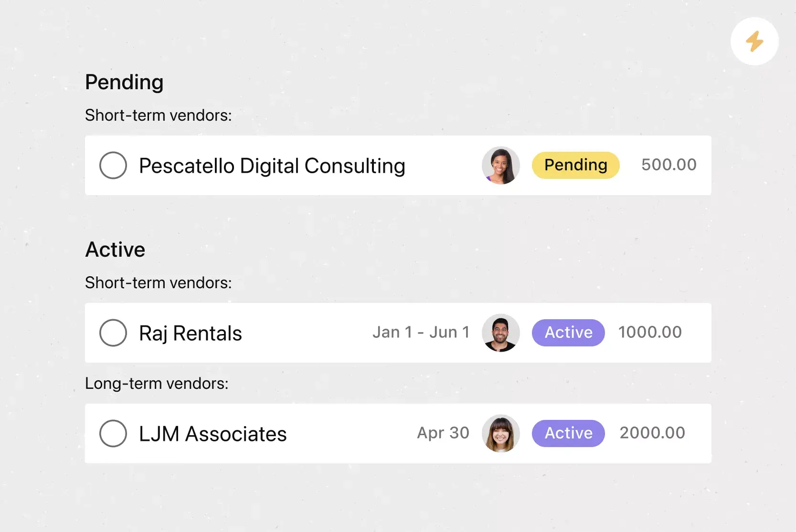796x532 pixels.
Task: Click the yellow Pending status badge
Action: click(x=575, y=165)
